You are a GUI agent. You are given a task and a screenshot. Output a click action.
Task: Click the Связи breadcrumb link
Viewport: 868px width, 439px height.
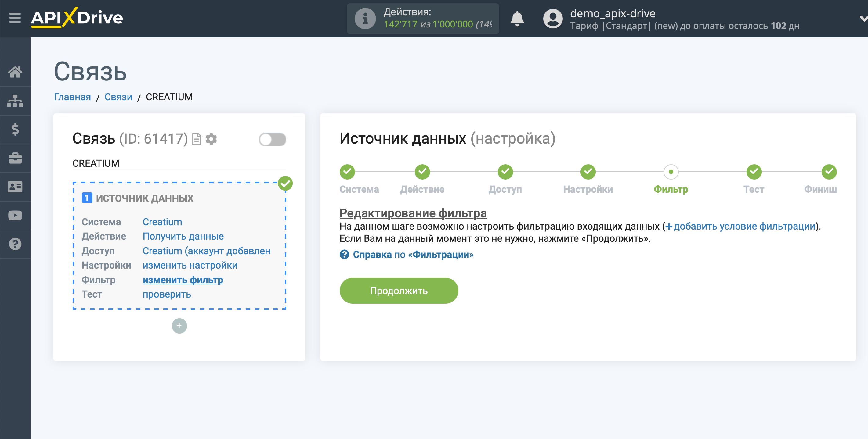pos(118,97)
